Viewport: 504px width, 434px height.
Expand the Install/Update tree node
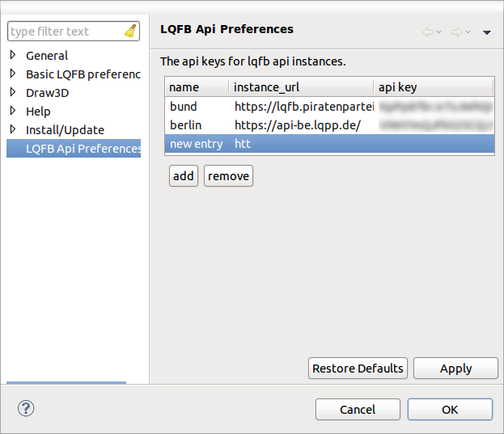[x=13, y=130]
